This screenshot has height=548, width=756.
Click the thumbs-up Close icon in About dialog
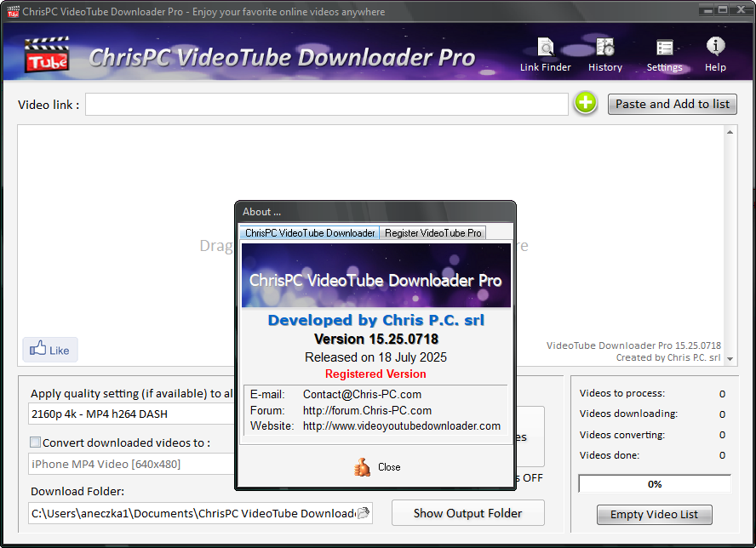362,467
